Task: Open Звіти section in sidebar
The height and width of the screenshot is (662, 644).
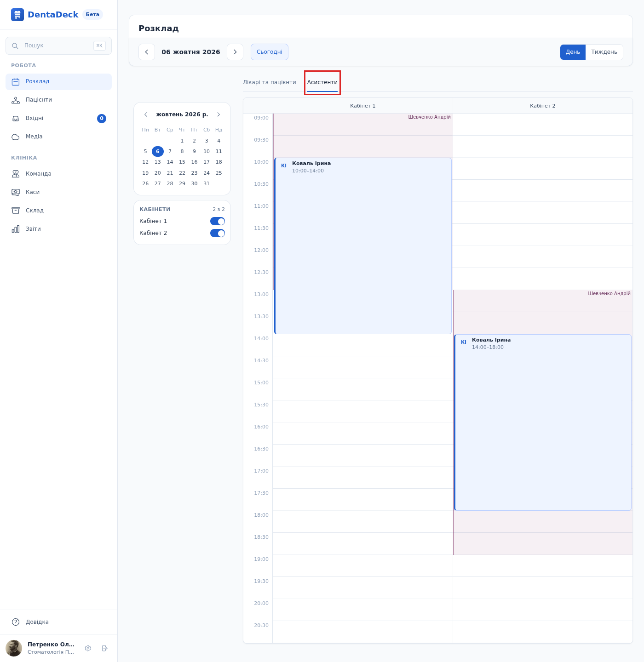Action: (x=58, y=229)
